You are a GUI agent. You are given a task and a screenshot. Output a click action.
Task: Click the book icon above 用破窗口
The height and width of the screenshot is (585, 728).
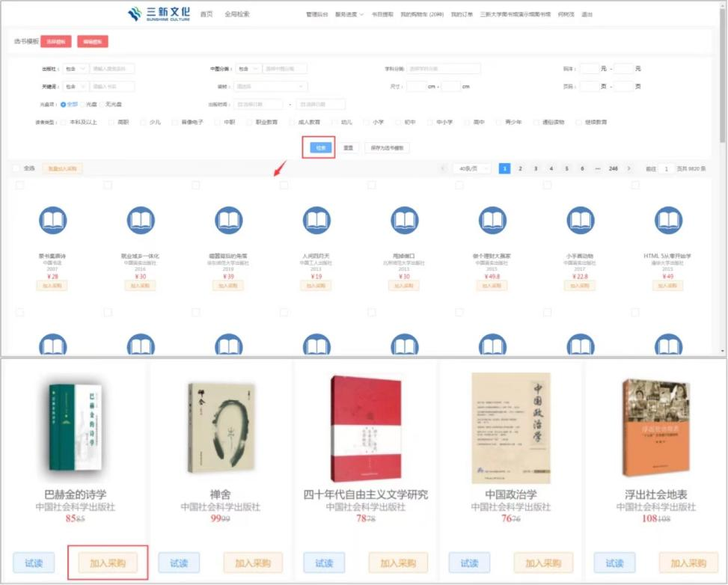(x=405, y=220)
